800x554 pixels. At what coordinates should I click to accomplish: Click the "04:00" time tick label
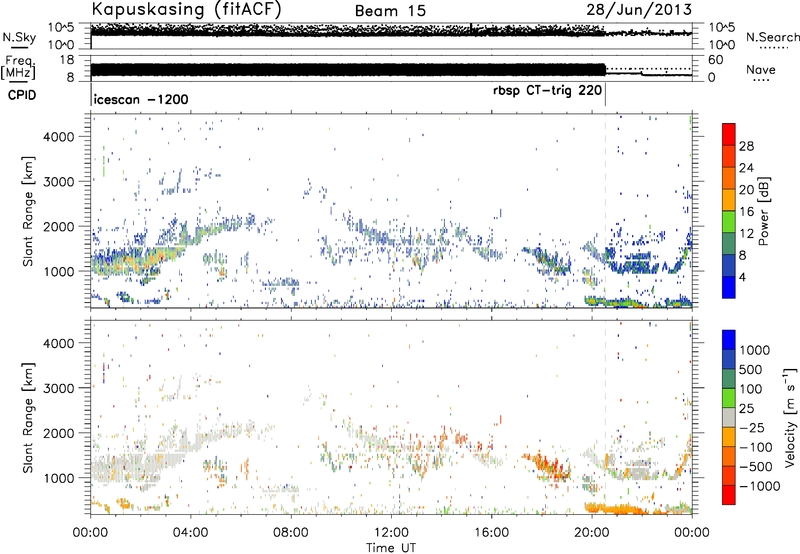tap(190, 533)
